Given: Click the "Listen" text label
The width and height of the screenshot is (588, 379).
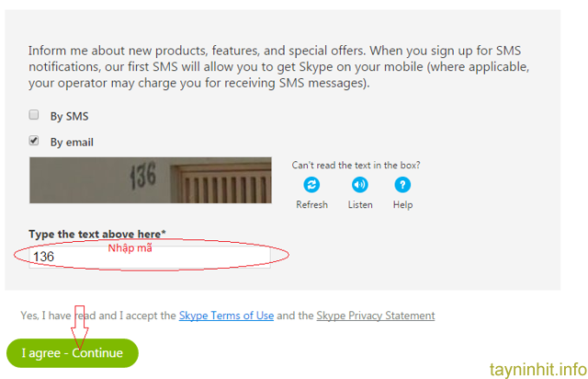Looking at the screenshot, I should coord(360,204).
